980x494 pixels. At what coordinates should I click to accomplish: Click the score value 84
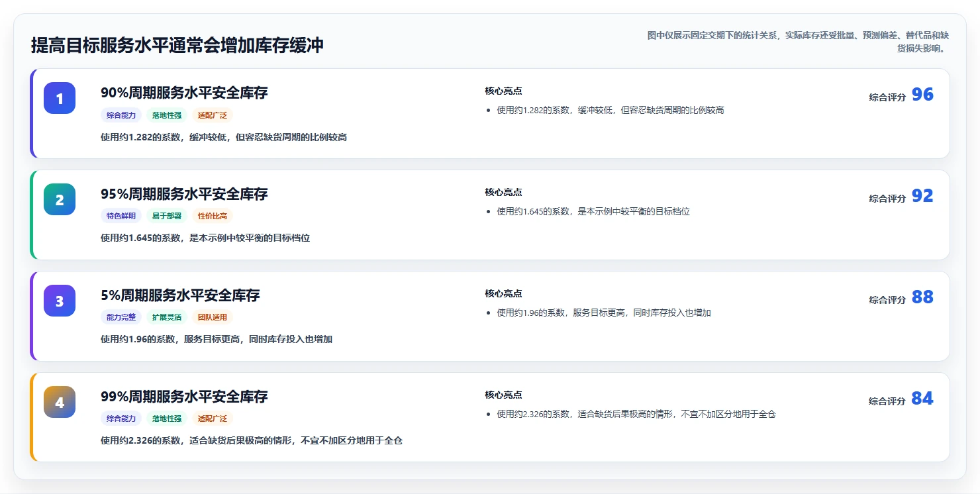pos(922,399)
